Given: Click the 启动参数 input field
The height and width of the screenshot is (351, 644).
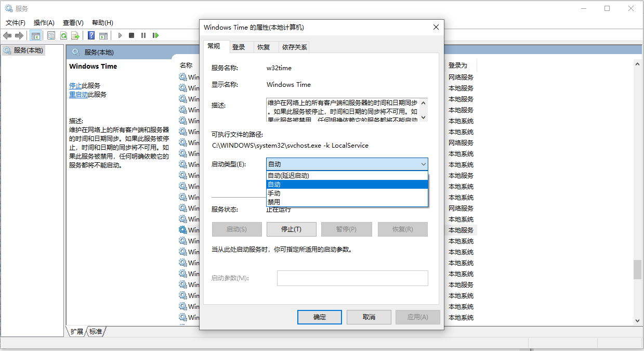Looking at the screenshot, I should coord(352,278).
